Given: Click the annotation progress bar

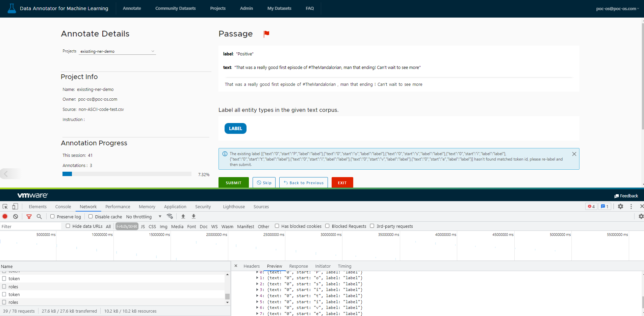Looking at the screenshot, I should [x=127, y=174].
